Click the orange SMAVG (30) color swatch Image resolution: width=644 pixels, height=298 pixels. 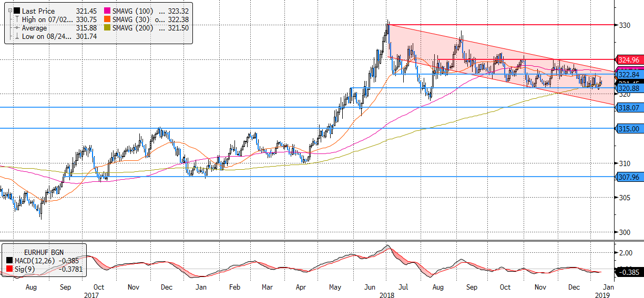(x=107, y=19)
